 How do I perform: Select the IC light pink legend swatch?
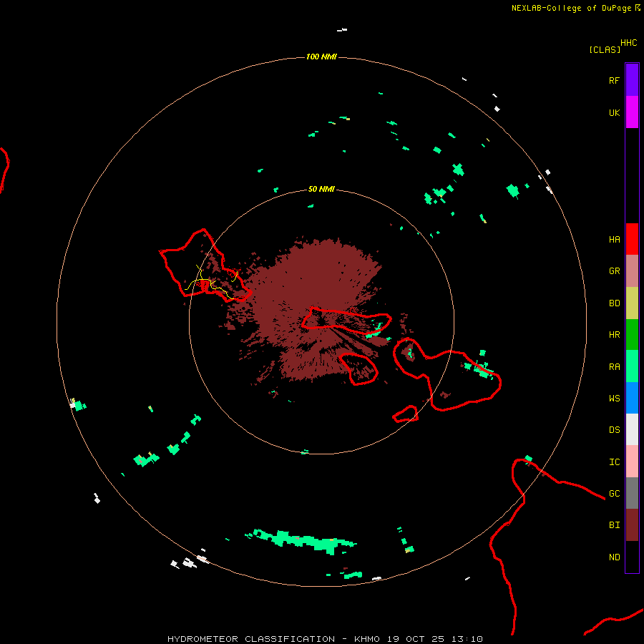pos(632,462)
